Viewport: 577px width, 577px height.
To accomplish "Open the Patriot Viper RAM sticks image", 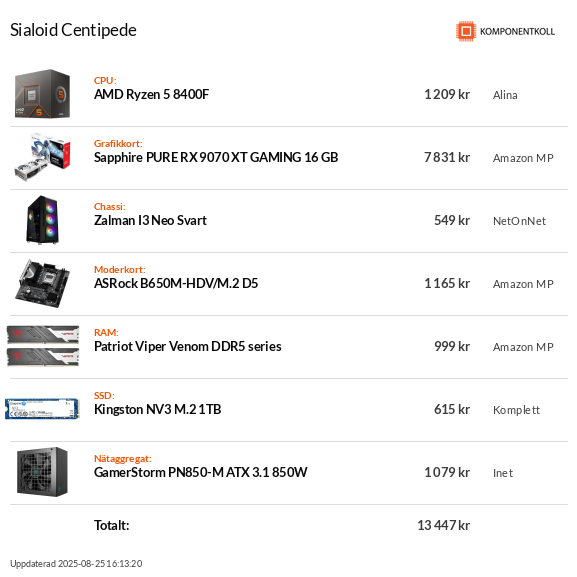I will click(x=43, y=346).
